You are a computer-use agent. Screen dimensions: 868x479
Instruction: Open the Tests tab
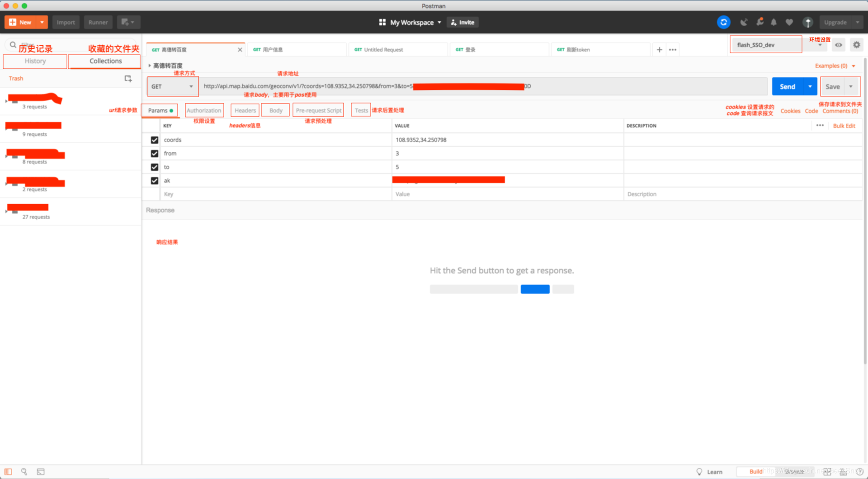[x=361, y=110]
